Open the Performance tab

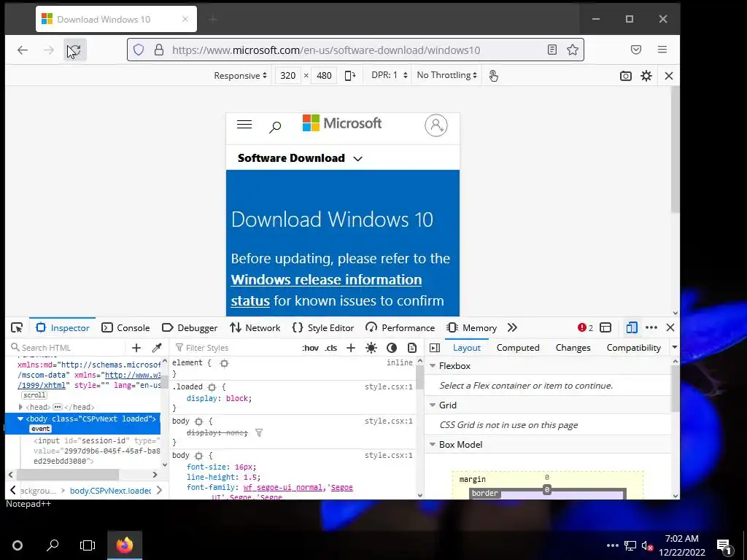click(400, 327)
